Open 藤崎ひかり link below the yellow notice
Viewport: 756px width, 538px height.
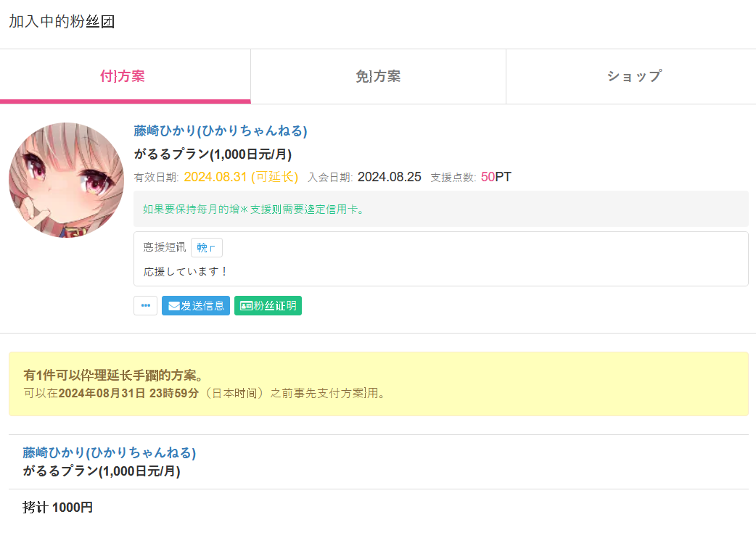pyautogui.click(x=109, y=452)
